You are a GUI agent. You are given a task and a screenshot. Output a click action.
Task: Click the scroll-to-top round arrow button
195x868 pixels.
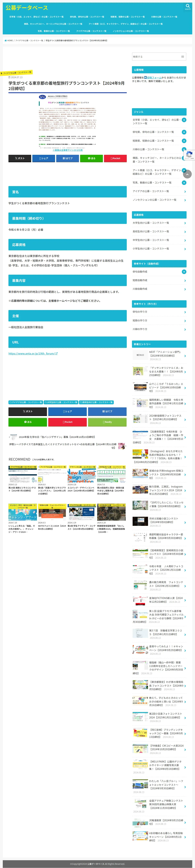187,174
